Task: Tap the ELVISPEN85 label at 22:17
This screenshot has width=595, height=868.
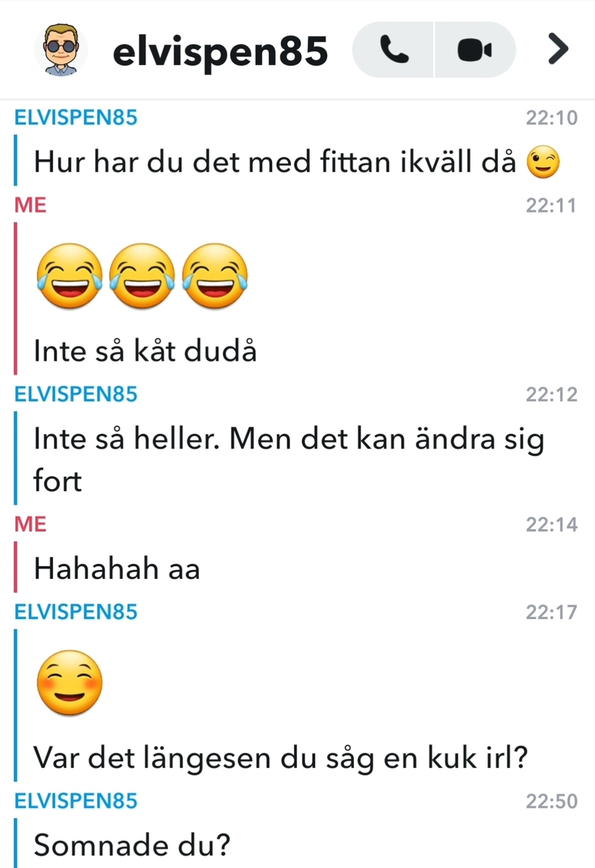Action: point(75,613)
